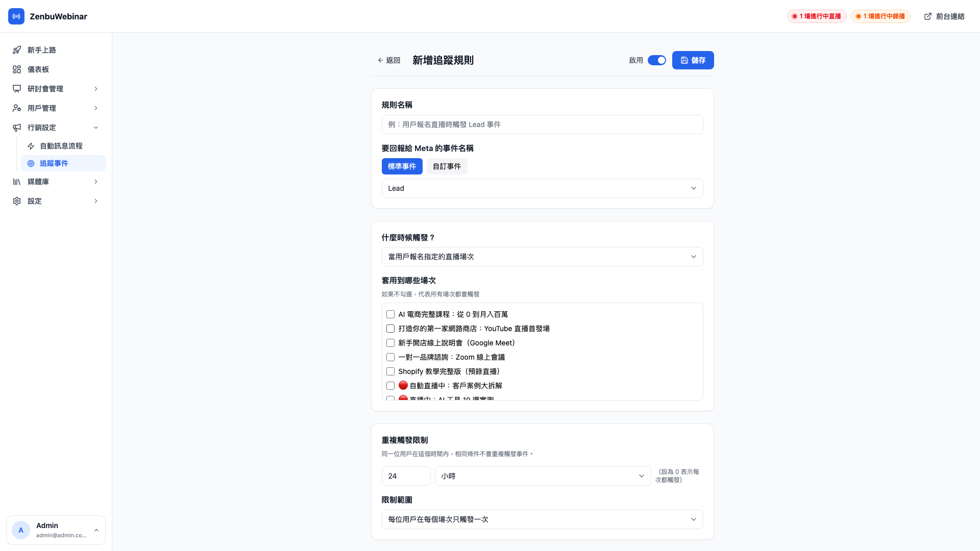Click the 重複觸發限制 section heading
This screenshot has height=551, width=980.
pyautogui.click(x=405, y=440)
